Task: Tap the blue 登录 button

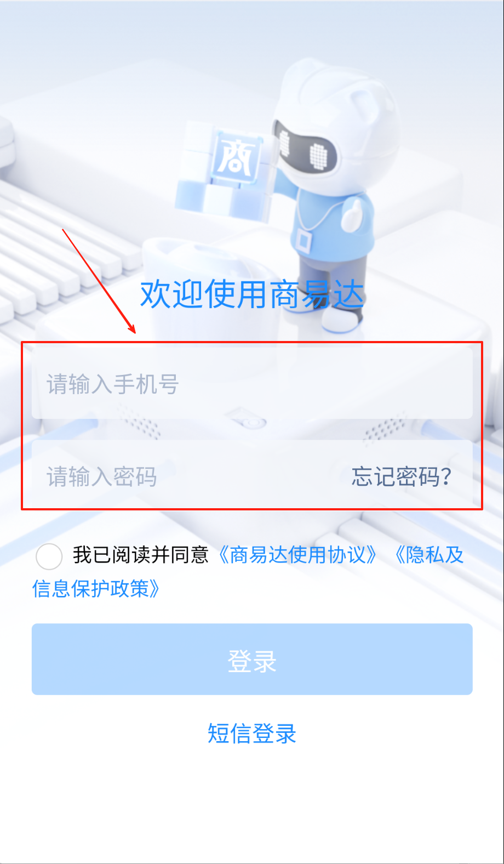Action: (252, 659)
